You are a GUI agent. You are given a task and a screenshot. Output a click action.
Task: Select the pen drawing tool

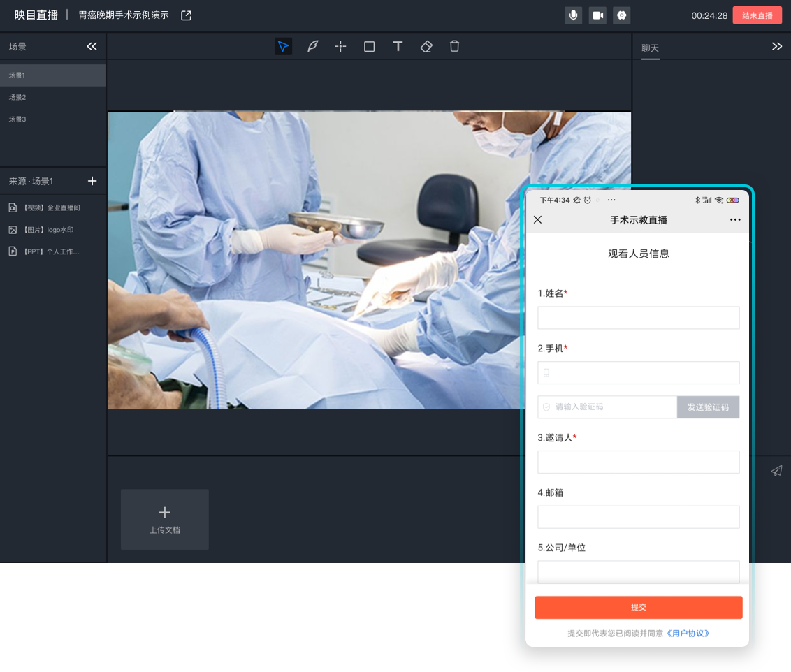tap(313, 47)
